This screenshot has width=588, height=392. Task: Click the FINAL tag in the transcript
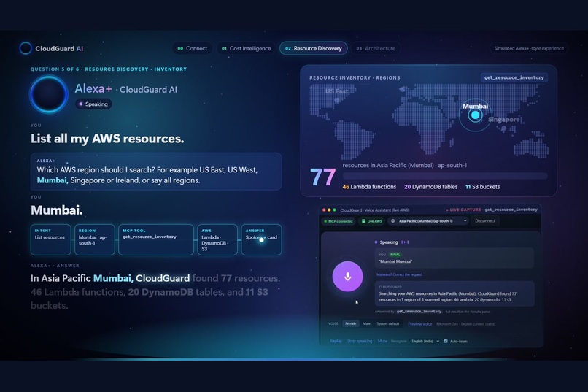point(395,255)
